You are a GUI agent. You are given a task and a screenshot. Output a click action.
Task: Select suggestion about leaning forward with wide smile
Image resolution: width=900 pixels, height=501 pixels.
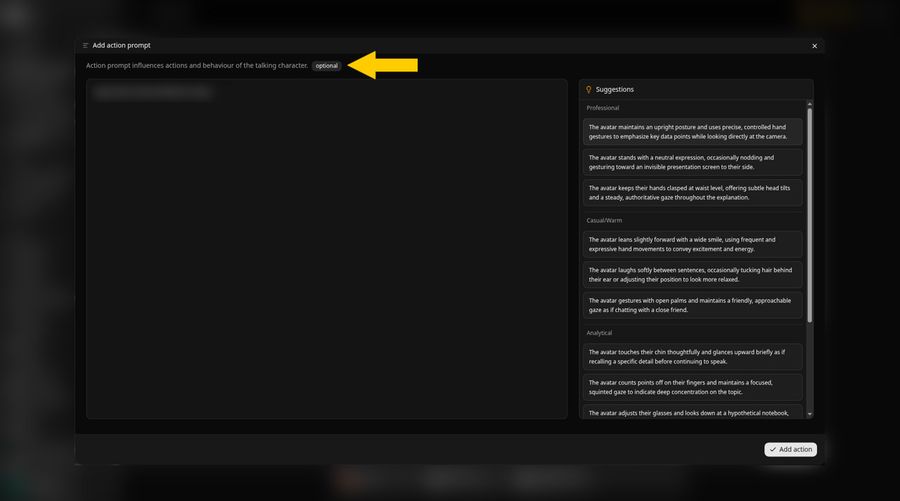click(693, 244)
